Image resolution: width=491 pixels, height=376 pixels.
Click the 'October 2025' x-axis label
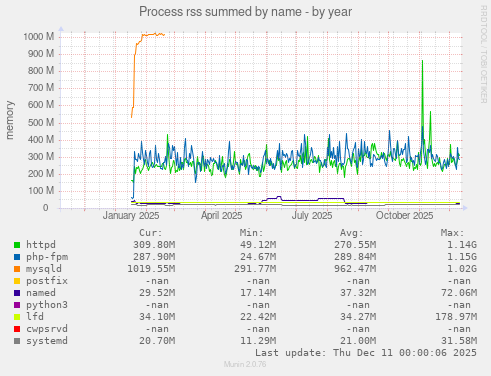click(404, 216)
